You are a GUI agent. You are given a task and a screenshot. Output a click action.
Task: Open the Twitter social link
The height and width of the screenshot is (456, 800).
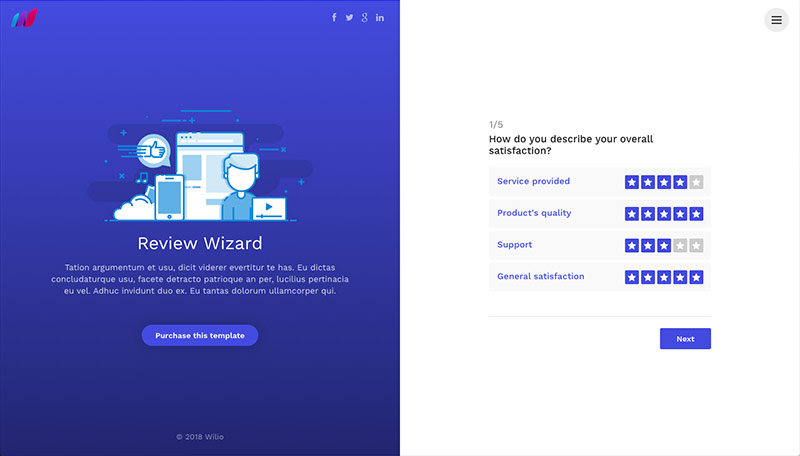click(349, 18)
